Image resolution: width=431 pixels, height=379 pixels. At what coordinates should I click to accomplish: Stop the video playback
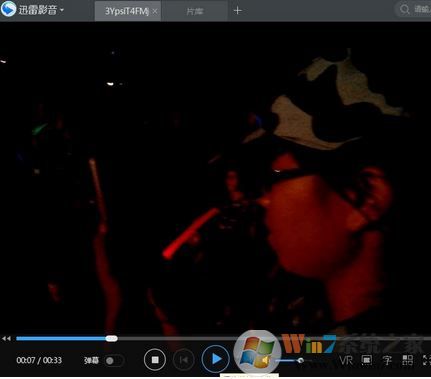coord(155,360)
